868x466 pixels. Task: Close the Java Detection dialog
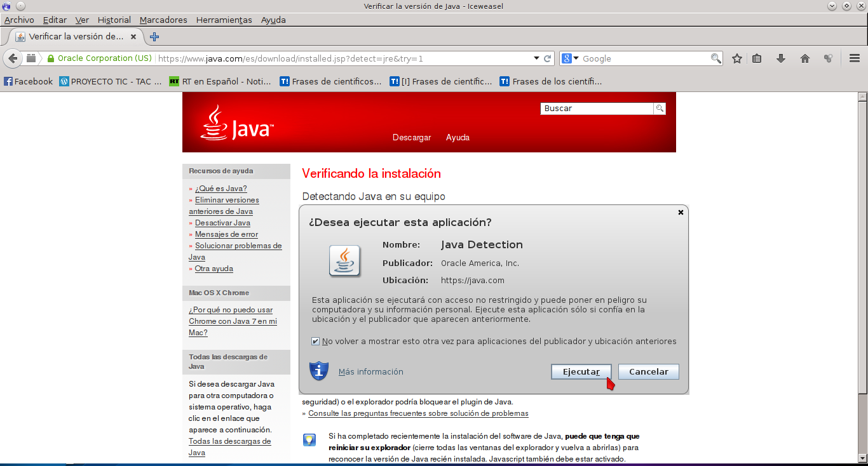[x=681, y=213]
